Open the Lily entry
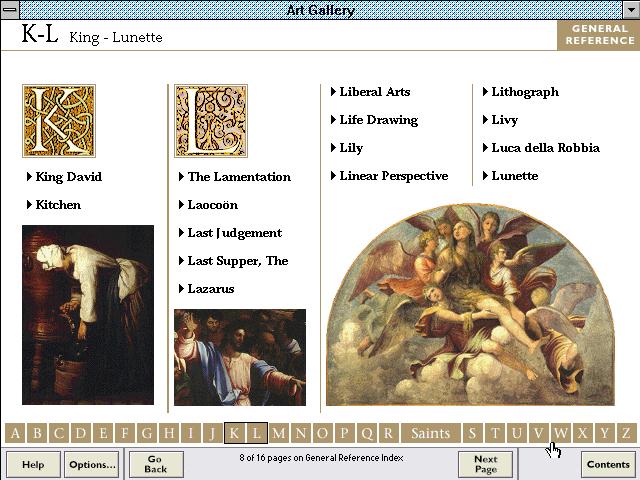 coord(347,148)
